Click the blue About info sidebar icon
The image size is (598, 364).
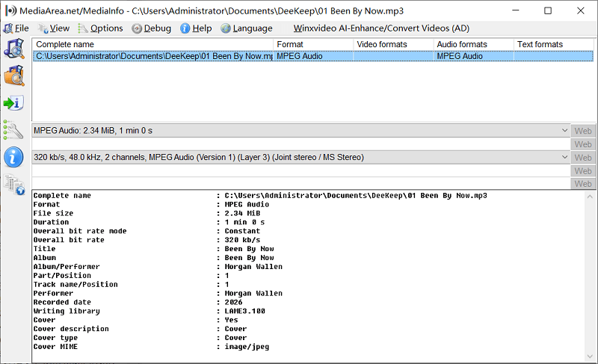[13, 157]
